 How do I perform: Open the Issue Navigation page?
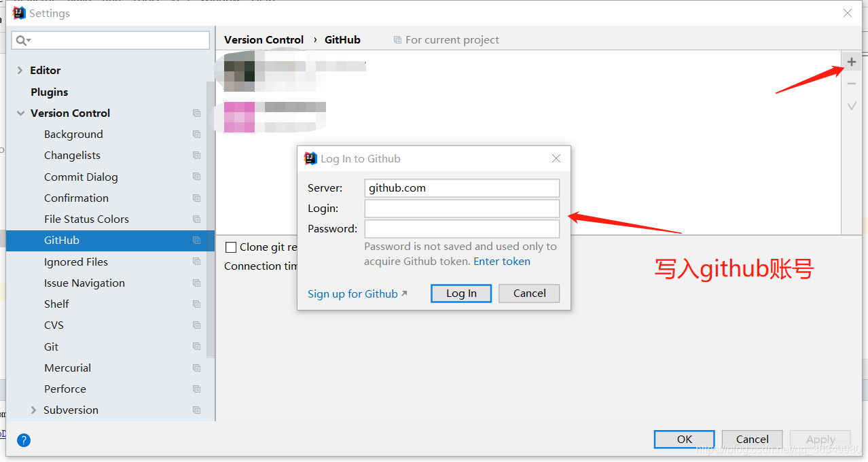(x=84, y=283)
